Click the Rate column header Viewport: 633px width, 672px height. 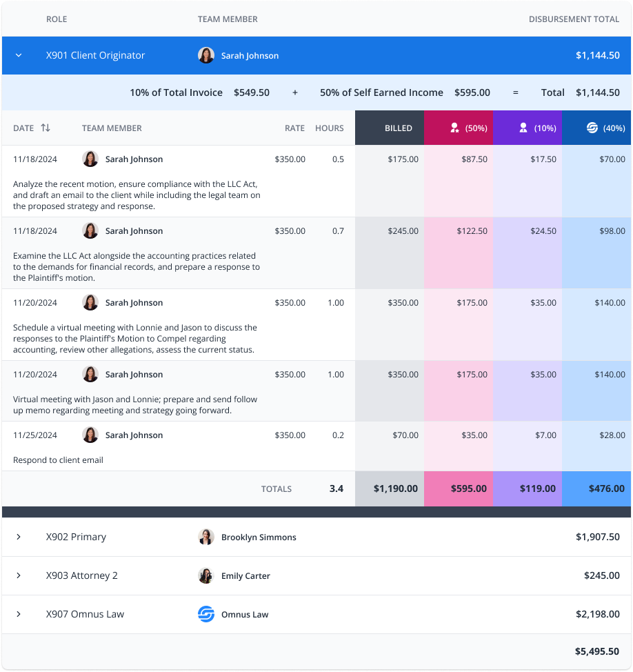click(294, 128)
